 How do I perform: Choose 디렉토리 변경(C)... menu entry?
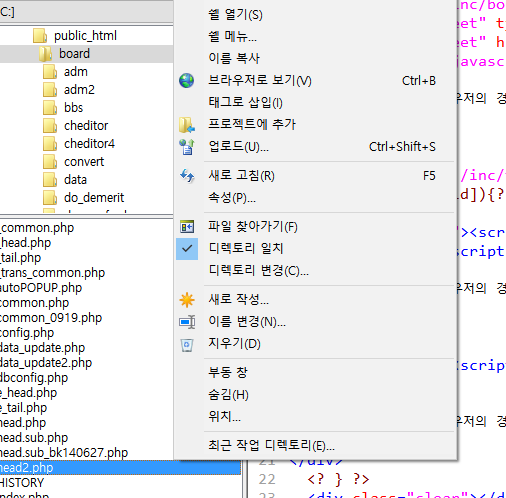pos(258,270)
